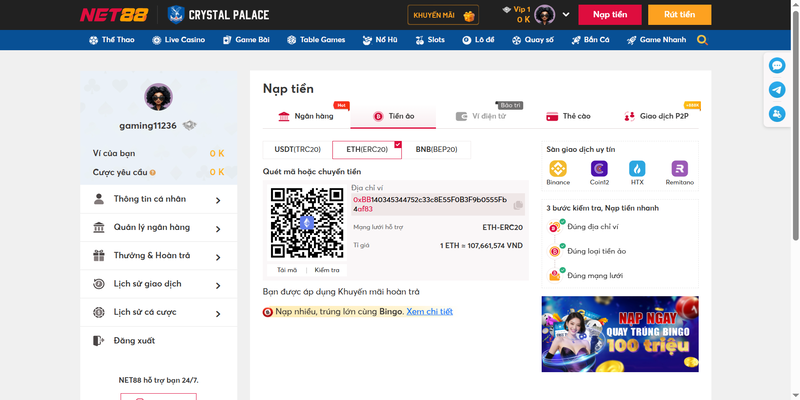Expand the account dropdown arrow beside avatar
Screen dimensions: 800x400
[567, 15]
